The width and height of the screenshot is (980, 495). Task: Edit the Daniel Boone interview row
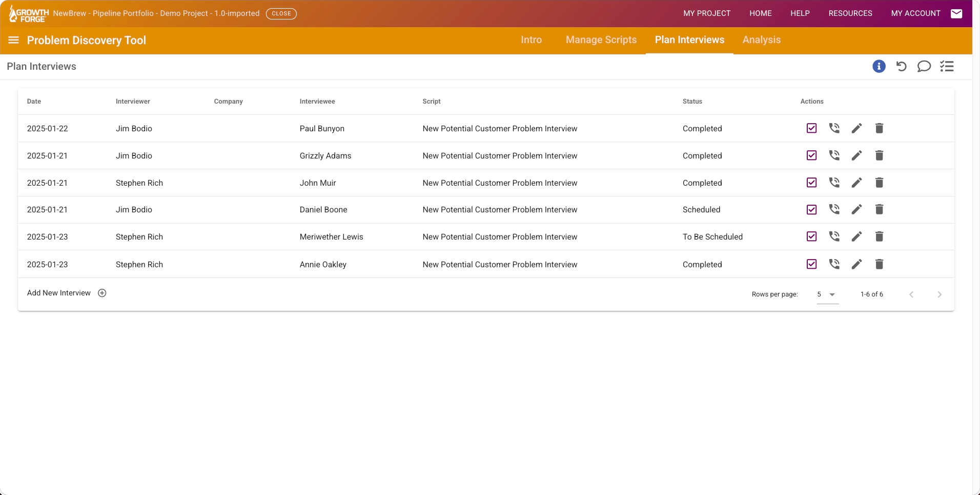(x=857, y=209)
